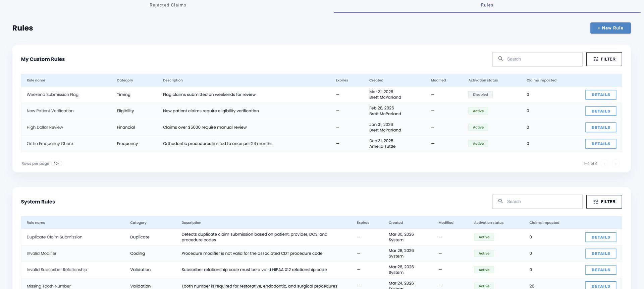
Task: Open details for Duplicate Claim Submission rule
Action: pyautogui.click(x=601, y=237)
